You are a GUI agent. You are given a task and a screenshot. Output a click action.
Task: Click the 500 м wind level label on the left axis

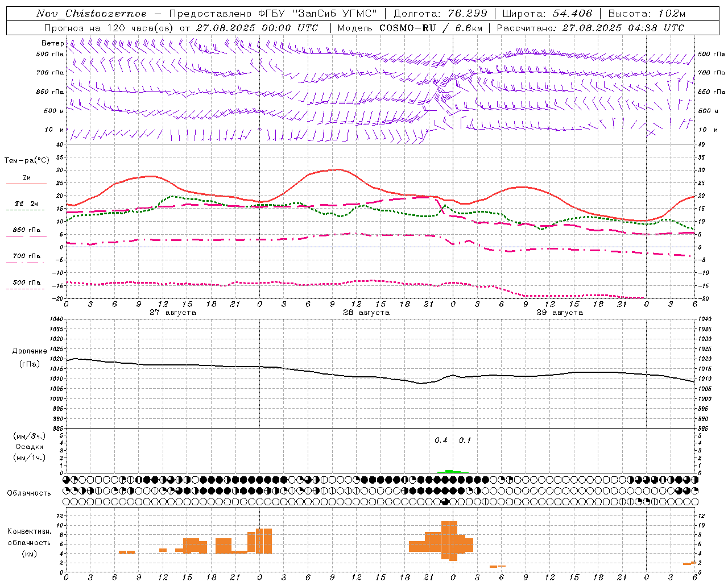(55, 111)
